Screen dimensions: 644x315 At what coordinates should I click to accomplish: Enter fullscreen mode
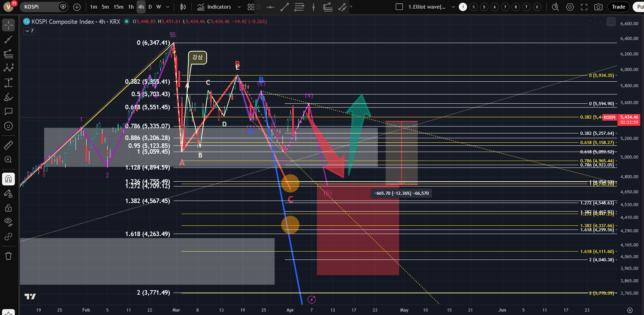coord(584,7)
